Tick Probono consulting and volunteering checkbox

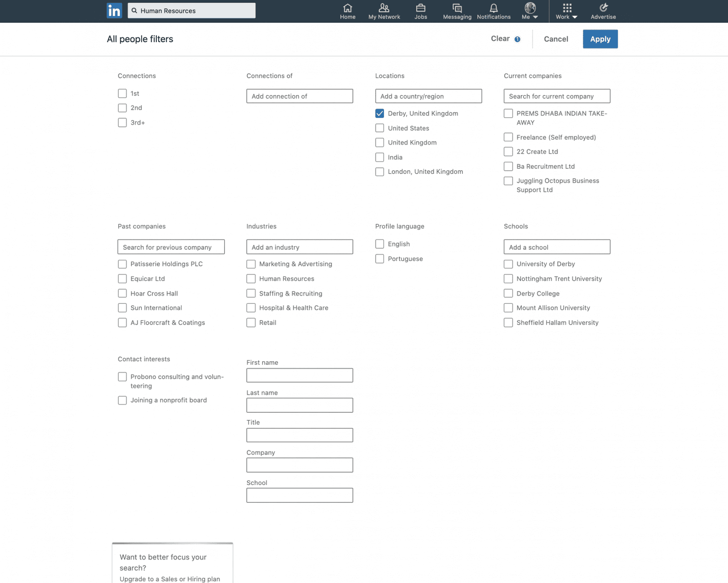[122, 377]
